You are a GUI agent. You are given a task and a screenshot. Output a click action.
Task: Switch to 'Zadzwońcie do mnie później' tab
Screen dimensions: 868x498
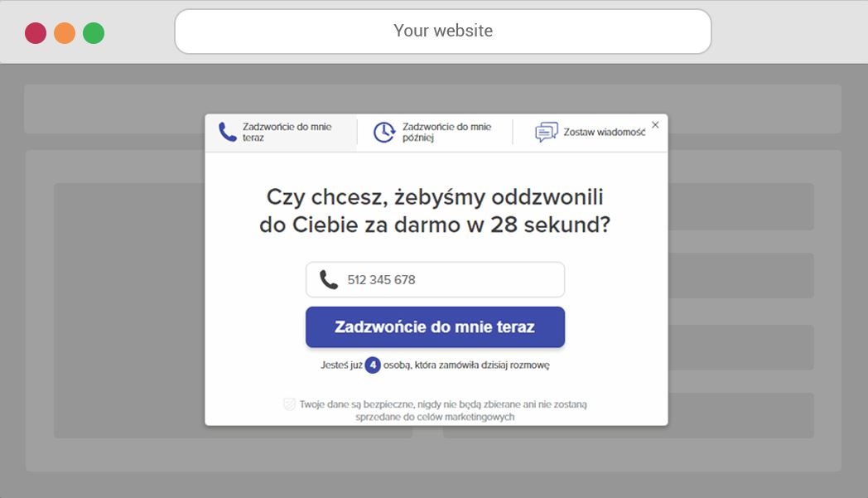[435, 133]
